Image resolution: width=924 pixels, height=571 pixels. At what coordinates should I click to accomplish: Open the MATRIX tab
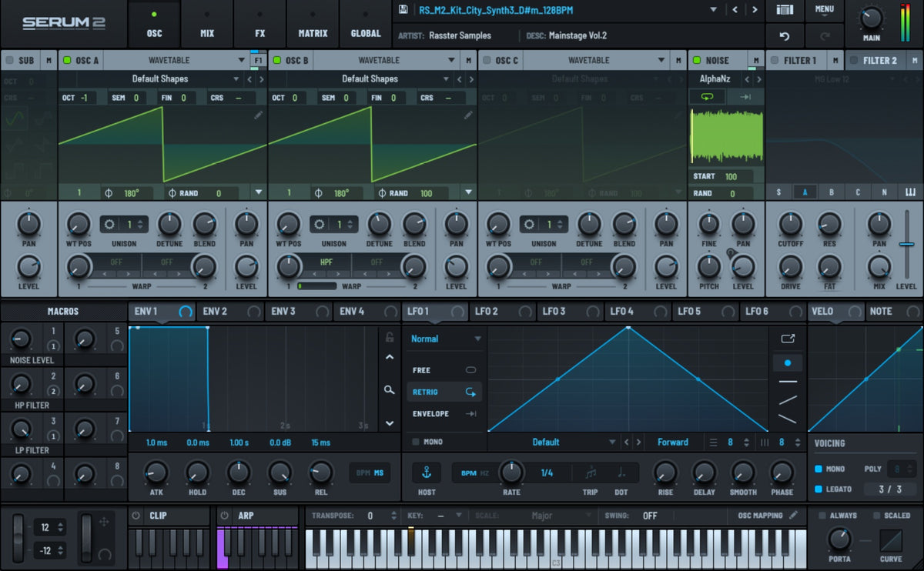(313, 24)
